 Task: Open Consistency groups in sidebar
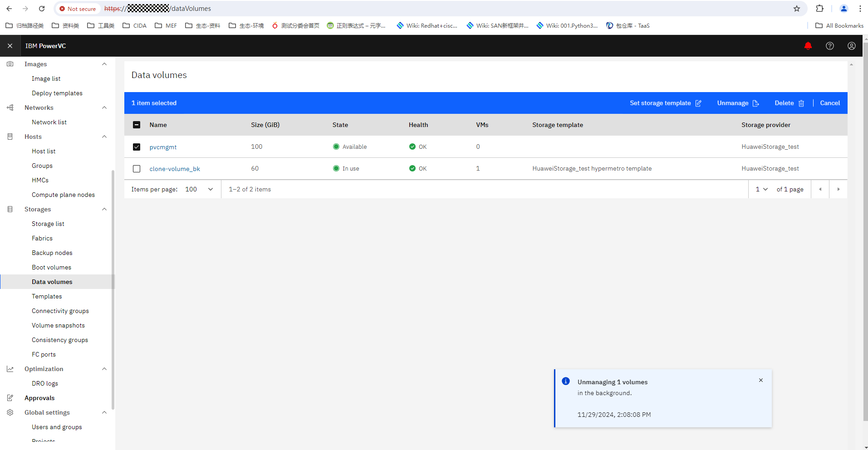click(60, 340)
